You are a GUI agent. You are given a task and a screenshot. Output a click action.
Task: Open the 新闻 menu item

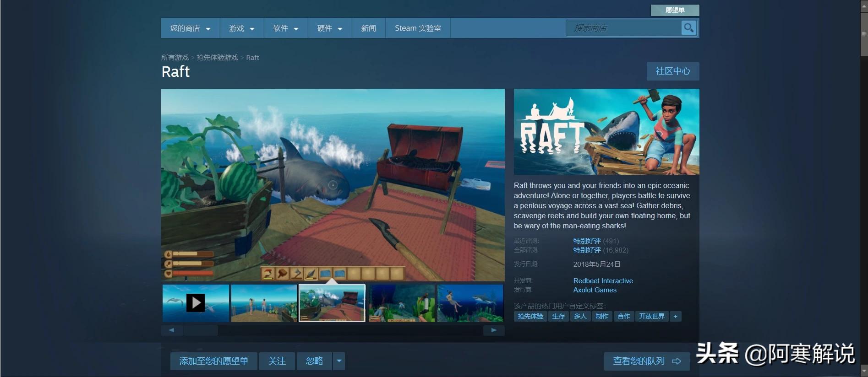point(368,28)
